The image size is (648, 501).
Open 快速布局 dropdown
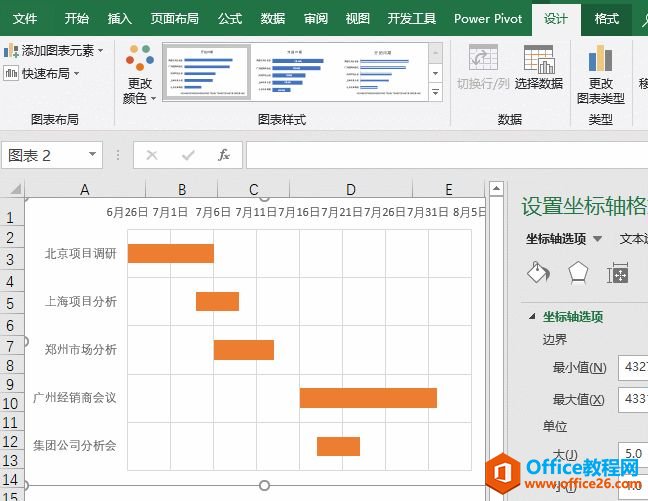point(41,74)
